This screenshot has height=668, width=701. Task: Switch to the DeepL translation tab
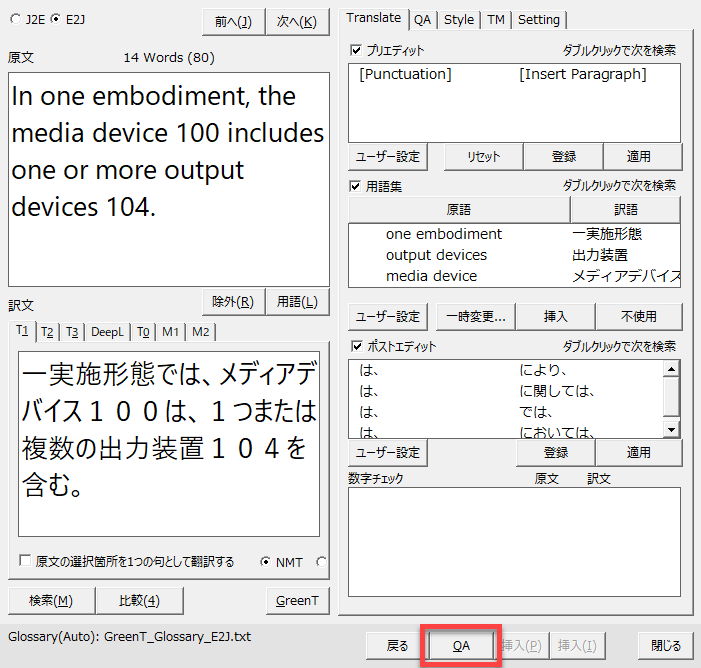108,332
